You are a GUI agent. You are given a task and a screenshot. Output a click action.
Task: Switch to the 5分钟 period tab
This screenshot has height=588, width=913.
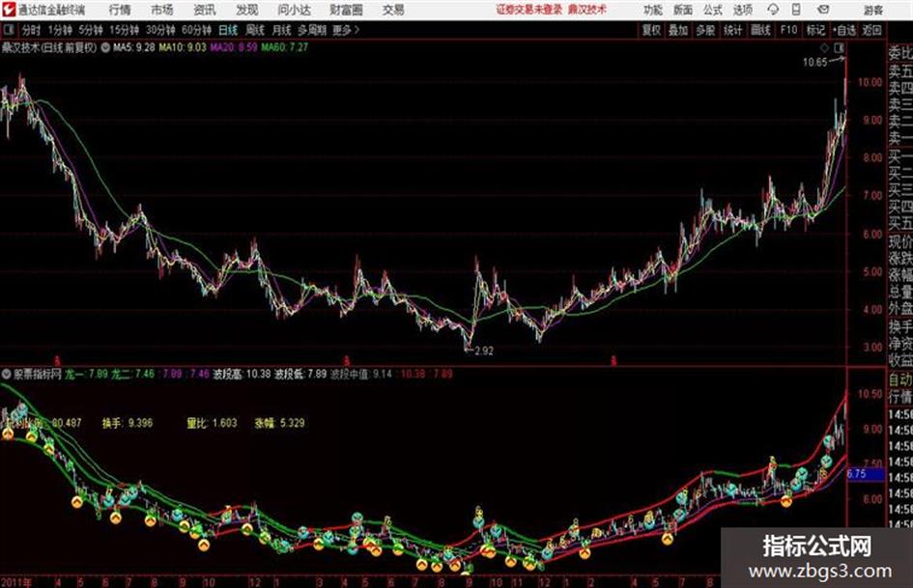click(x=92, y=30)
